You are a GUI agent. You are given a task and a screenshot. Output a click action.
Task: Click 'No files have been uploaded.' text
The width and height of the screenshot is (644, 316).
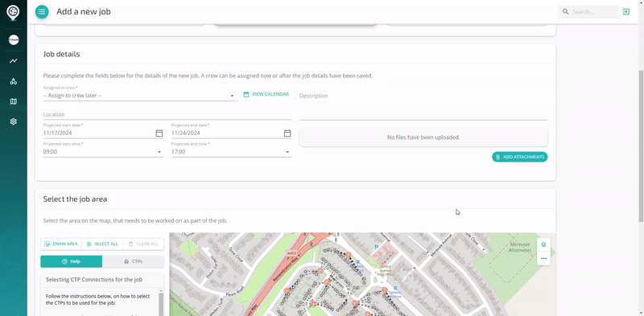423,137
